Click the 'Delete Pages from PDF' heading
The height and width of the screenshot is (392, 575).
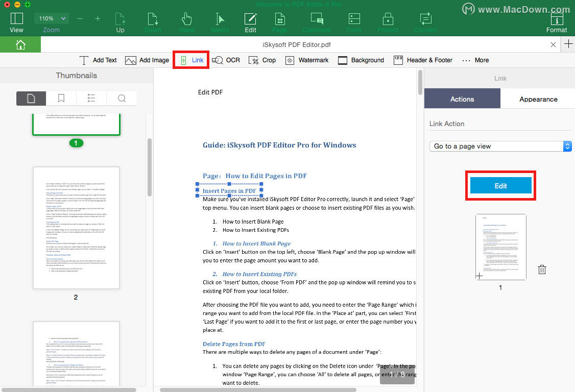[234, 344]
